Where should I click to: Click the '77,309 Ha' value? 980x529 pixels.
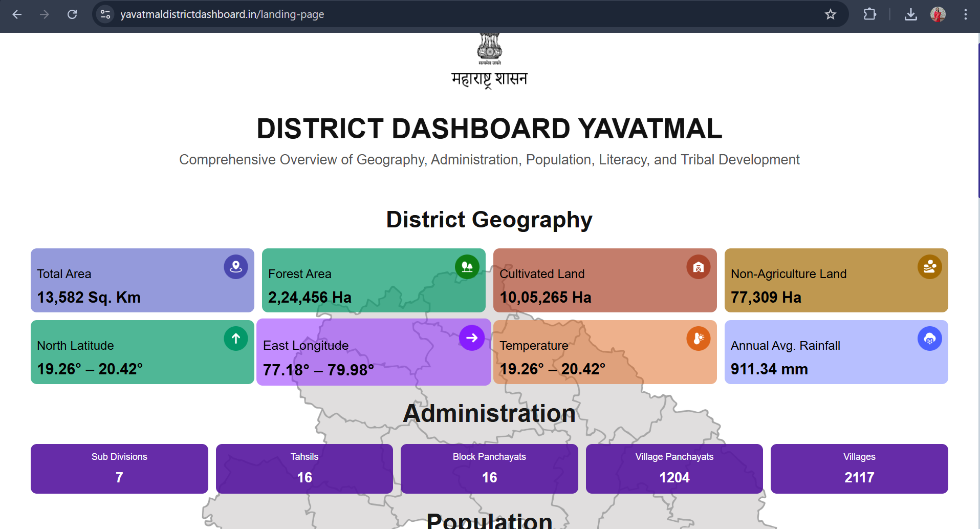coord(766,298)
